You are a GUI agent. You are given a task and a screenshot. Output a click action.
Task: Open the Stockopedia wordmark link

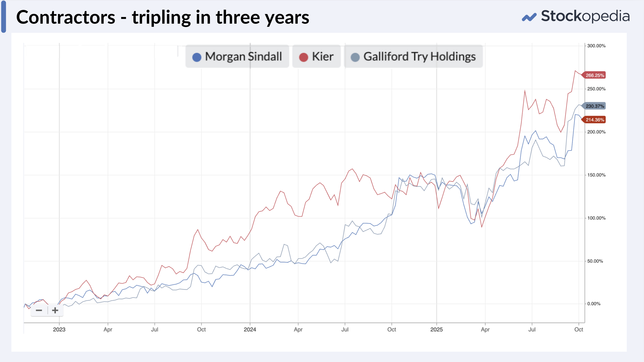pyautogui.click(x=585, y=16)
